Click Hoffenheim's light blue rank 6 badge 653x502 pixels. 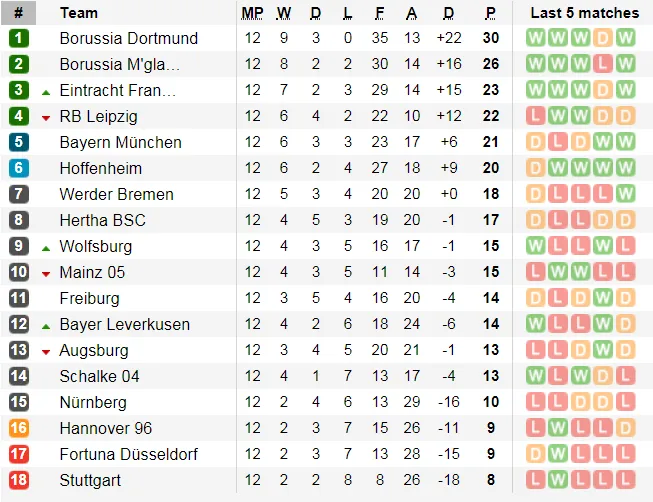pos(19,168)
